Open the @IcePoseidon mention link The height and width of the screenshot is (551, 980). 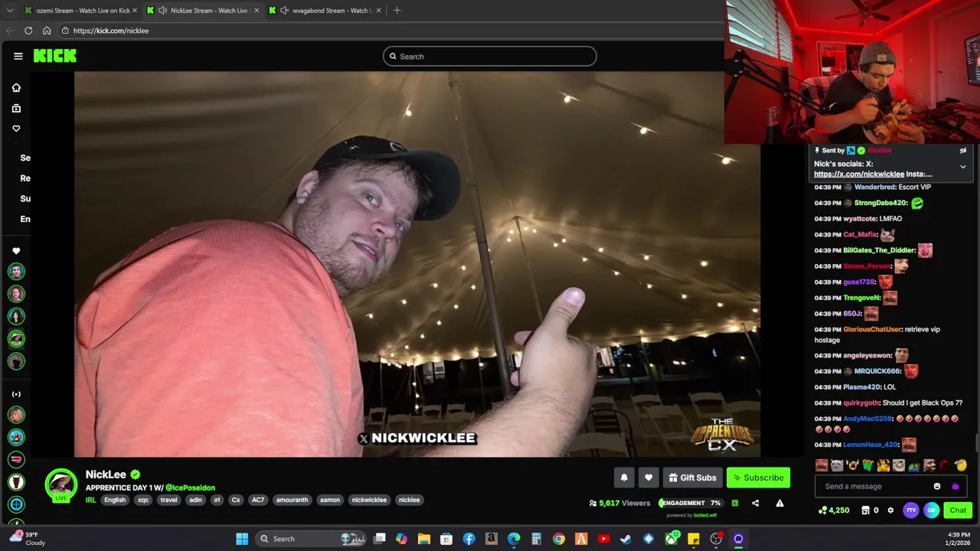click(190, 487)
